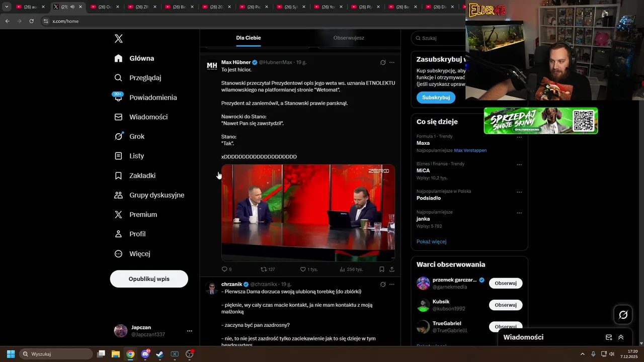The image size is (644, 362).
Task: Switch to Dla Ciebie tab
Action: (x=249, y=38)
